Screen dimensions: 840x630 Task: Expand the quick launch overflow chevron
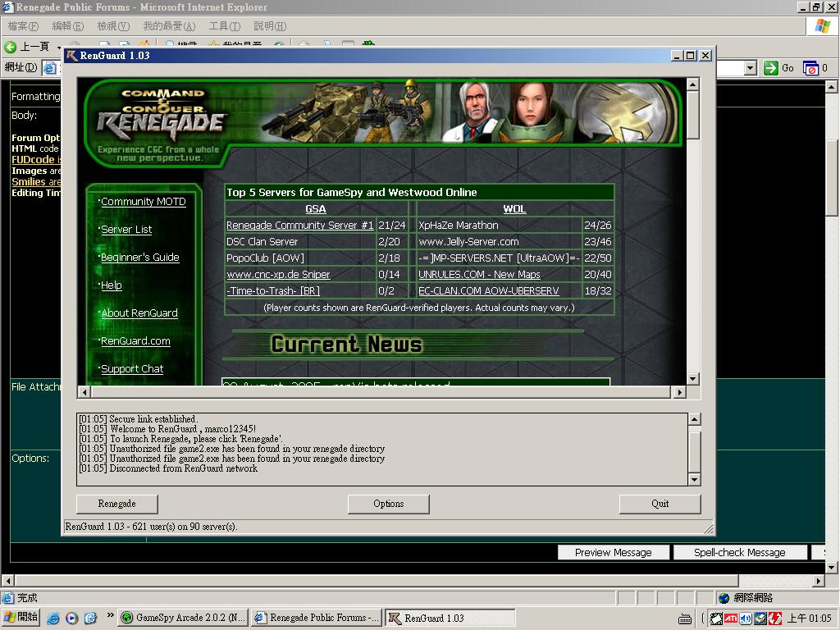point(110,615)
